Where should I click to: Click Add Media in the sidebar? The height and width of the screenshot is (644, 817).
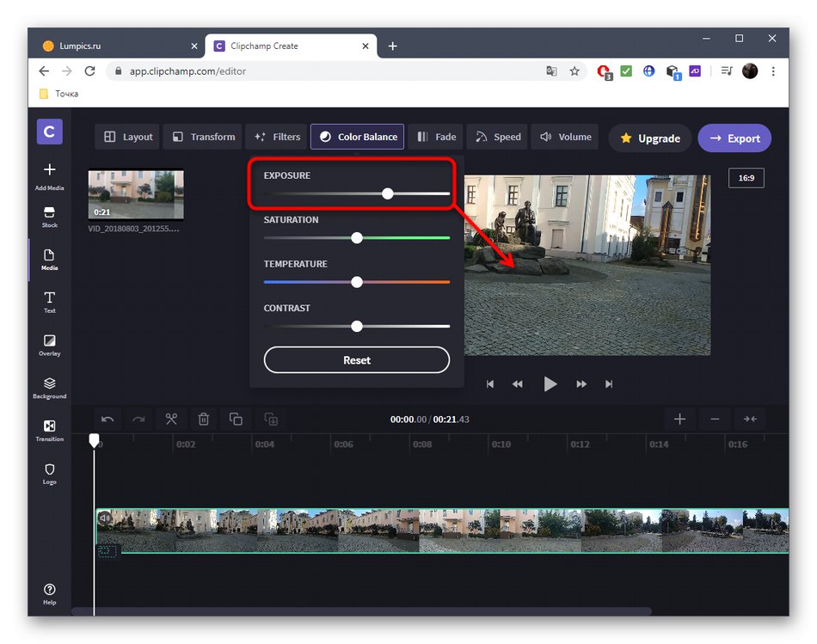point(49,175)
